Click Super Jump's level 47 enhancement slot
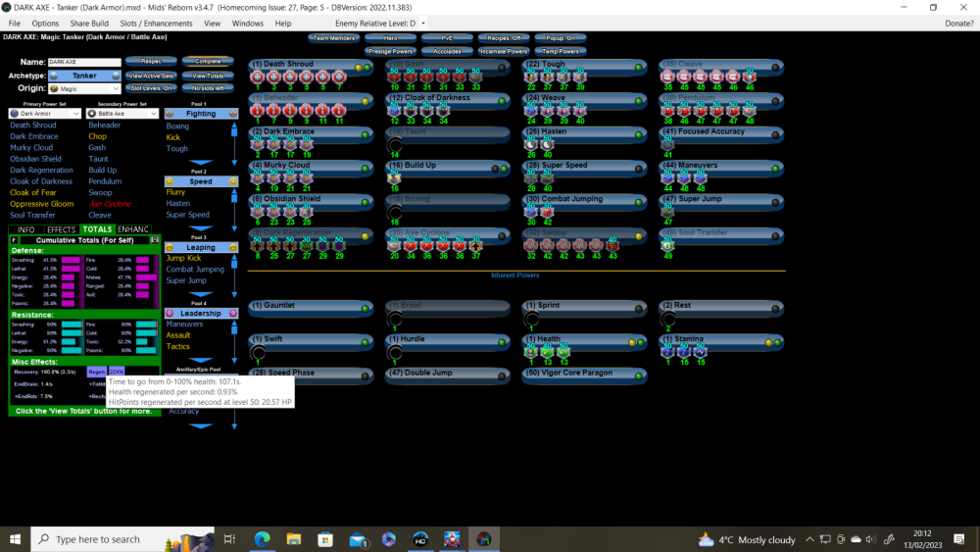The height and width of the screenshot is (552, 980). coord(667,212)
